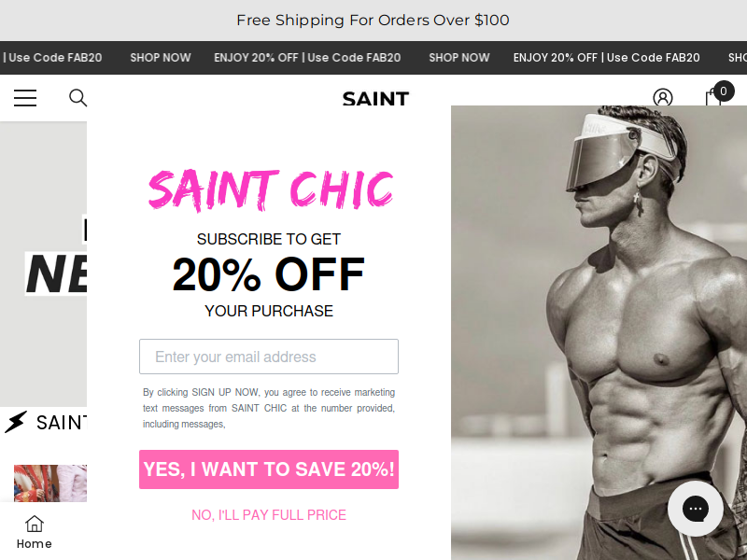Click the Free Shipping For Orders Over $100 bar
This screenshot has height=560, width=747.
point(373,20)
